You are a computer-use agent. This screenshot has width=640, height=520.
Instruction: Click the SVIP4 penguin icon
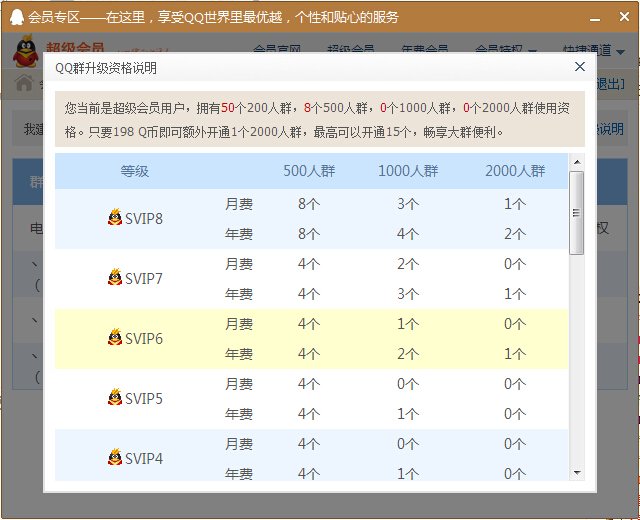coord(115,457)
